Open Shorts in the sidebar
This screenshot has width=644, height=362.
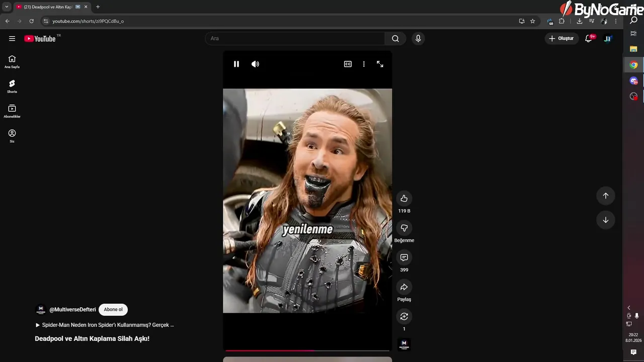(x=12, y=86)
